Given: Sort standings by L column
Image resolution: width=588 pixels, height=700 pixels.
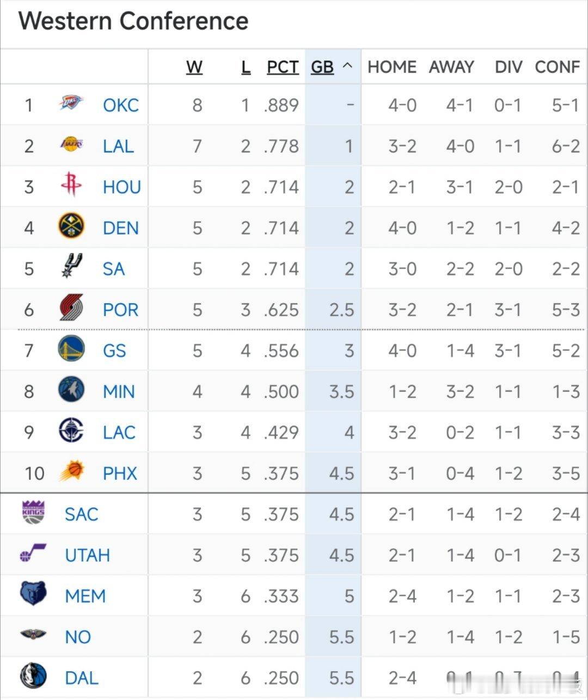Looking at the screenshot, I should click(x=246, y=67).
